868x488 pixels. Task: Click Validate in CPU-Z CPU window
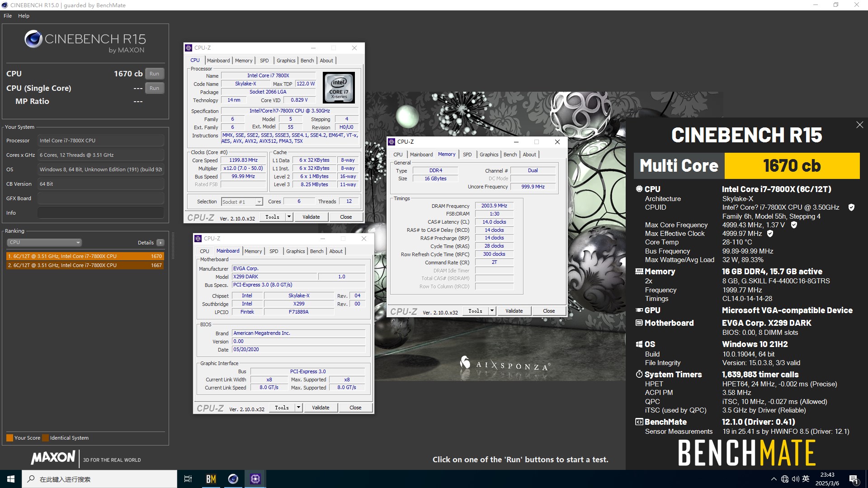[x=311, y=217]
